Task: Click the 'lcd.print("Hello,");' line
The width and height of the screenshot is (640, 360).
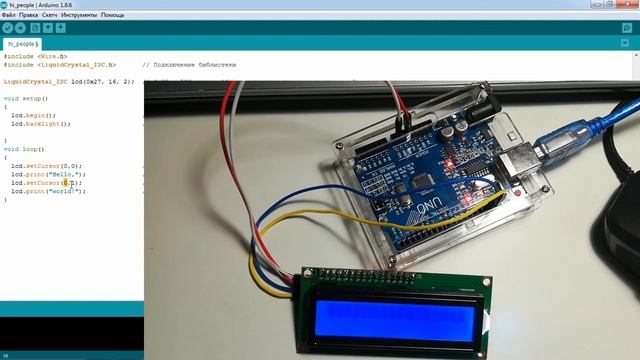Action: pyautogui.click(x=48, y=174)
